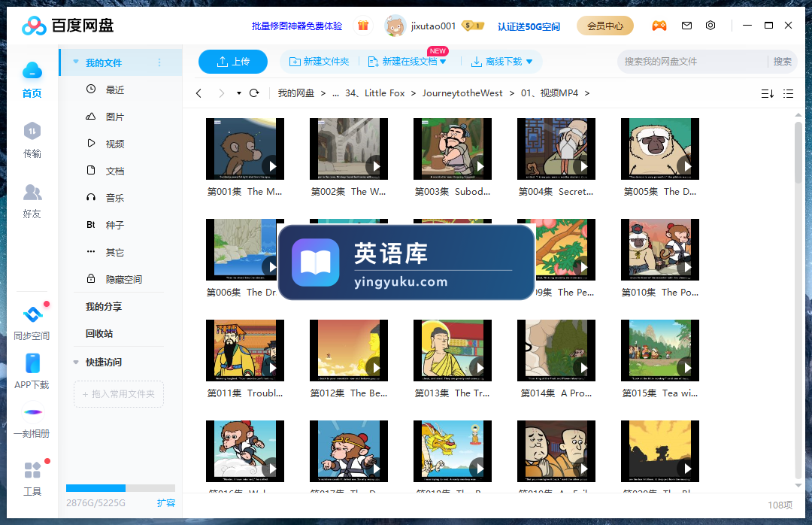Screen dimensions: 812x525
Task: Open the sort order icon
Action: 768,94
